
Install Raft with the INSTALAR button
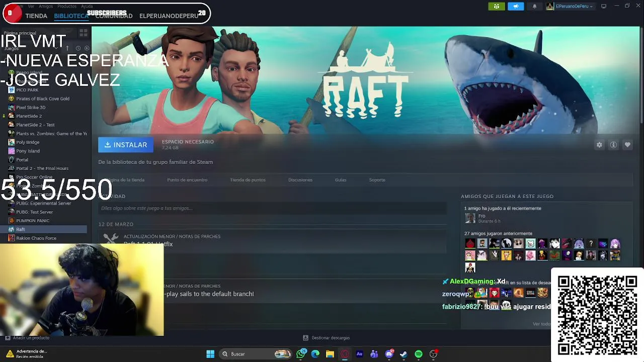(x=126, y=145)
